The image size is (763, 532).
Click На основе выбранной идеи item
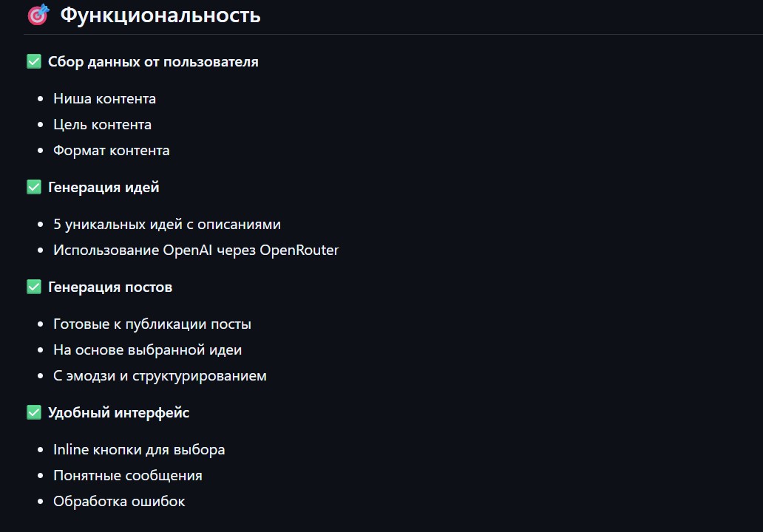[x=147, y=350]
